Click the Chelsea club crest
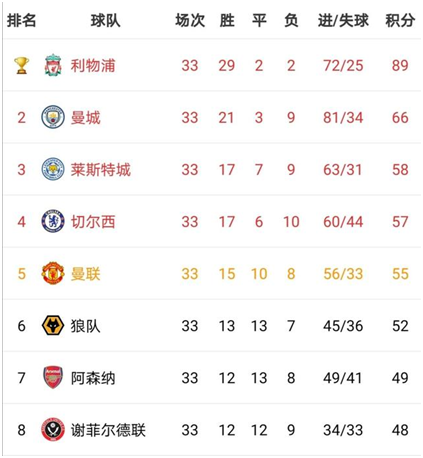Screen dimensions: 423x458 53,221
